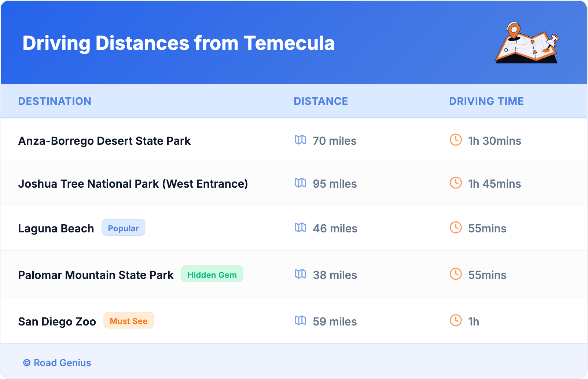
Task: Click the Driving Time column header
Action: coord(486,101)
